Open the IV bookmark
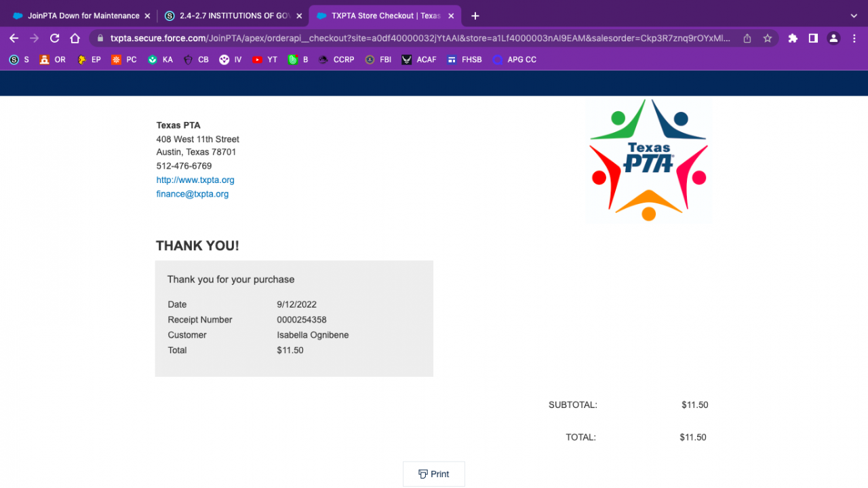Image resolution: width=868 pixels, height=488 pixels. (x=231, y=60)
